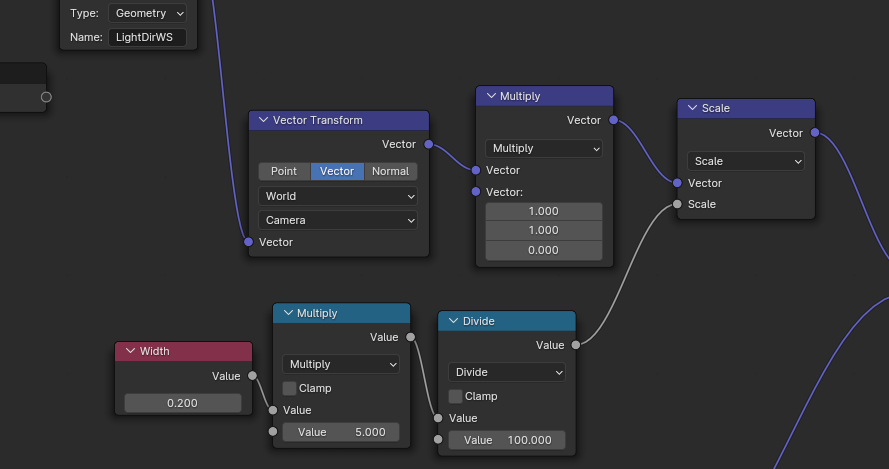Image resolution: width=889 pixels, height=469 pixels.
Task: Open the Geometry type dropdown
Action: tap(148, 13)
